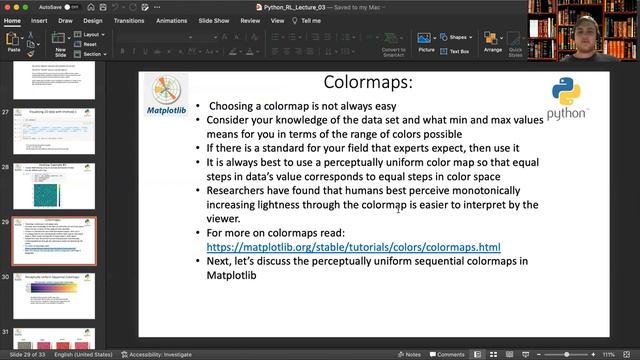Select slide 30 thumbnail with colormap gradient
Screen dimensions: 640x360
tap(54, 296)
